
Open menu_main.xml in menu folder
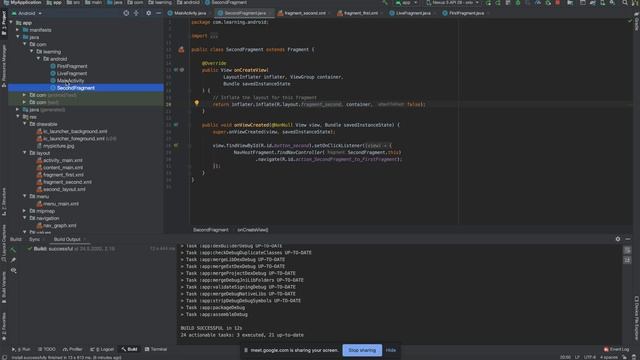[x=61, y=204]
